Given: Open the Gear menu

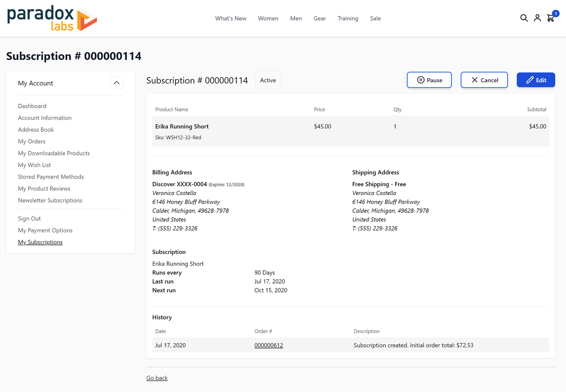Looking at the screenshot, I should 320,18.
